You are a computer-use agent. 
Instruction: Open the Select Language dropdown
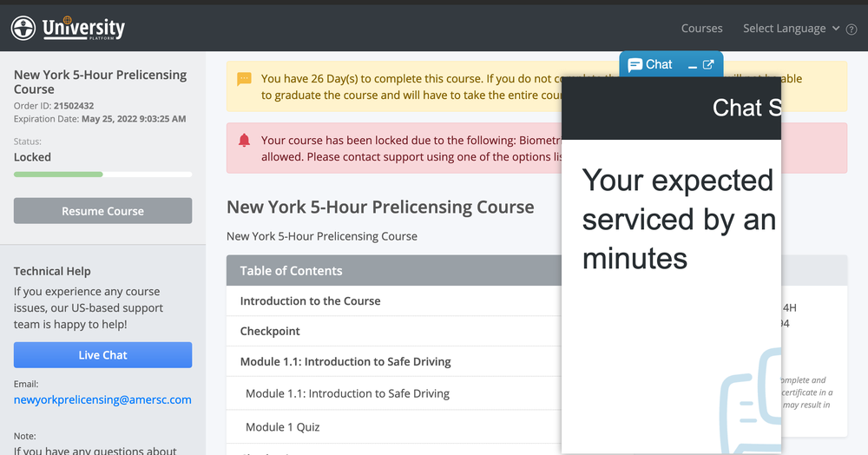(x=791, y=29)
